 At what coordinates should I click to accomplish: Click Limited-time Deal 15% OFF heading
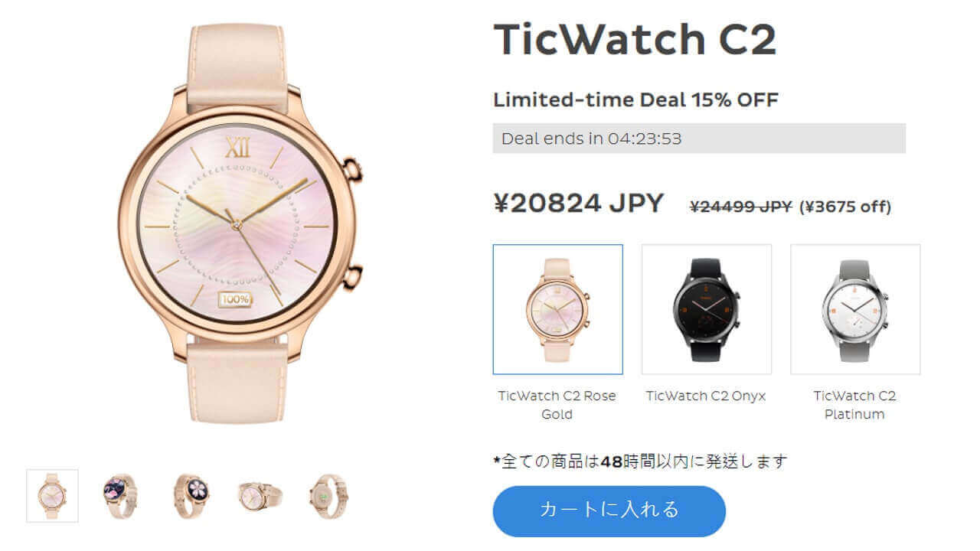pyautogui.click(x=635, y=99)
